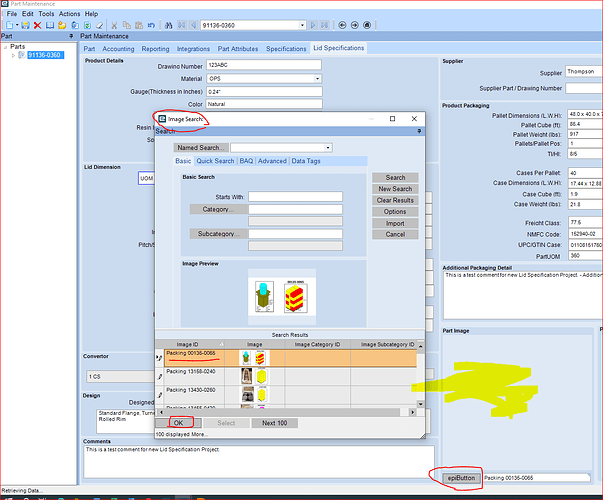The width and height of the screenshot is (603, 500).
Task: Go to next record arrow icon
Action: pyautogui.click(x=313, y=25)
